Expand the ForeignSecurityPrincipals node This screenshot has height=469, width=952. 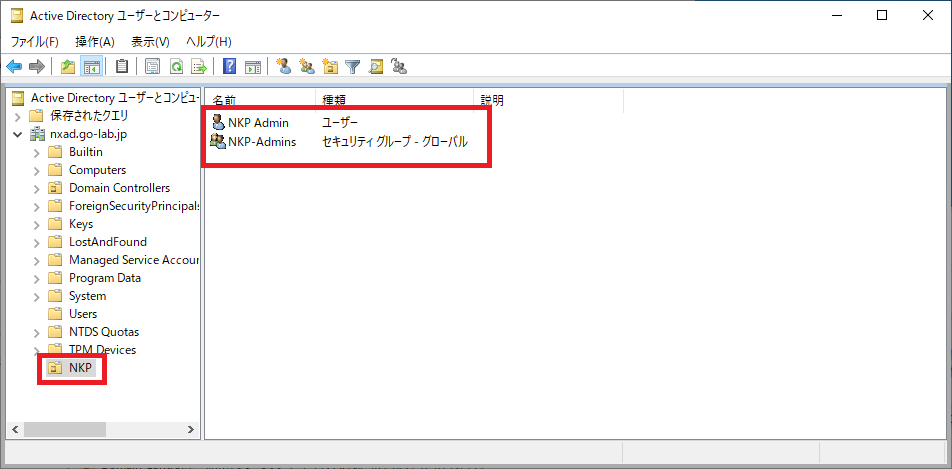pos(37,206)
